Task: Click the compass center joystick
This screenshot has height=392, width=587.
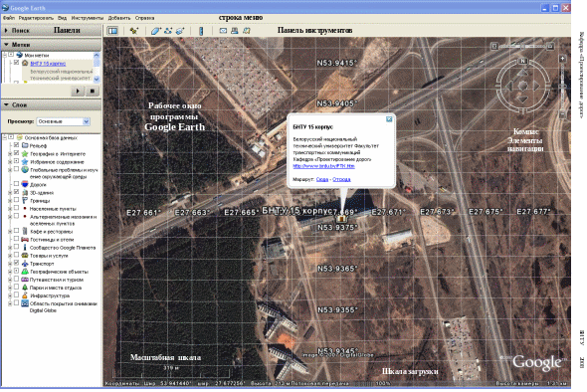Action: tap(522, 86)
